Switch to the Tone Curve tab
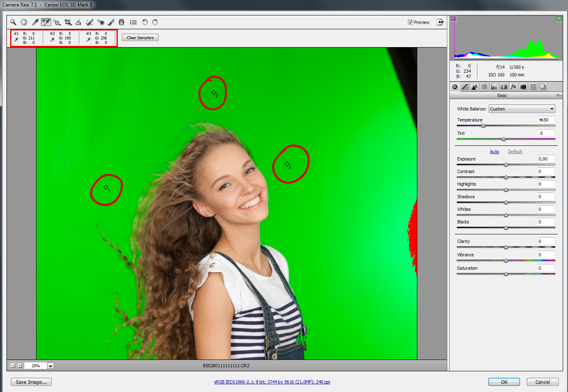The width and height of the screenshot is (568, 392). [x=465, y=87]
